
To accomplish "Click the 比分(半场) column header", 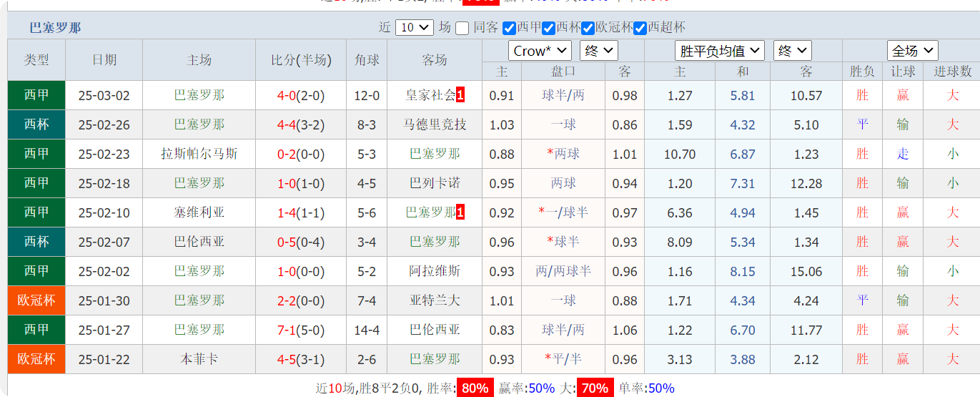I will click(x=301, y=60).
